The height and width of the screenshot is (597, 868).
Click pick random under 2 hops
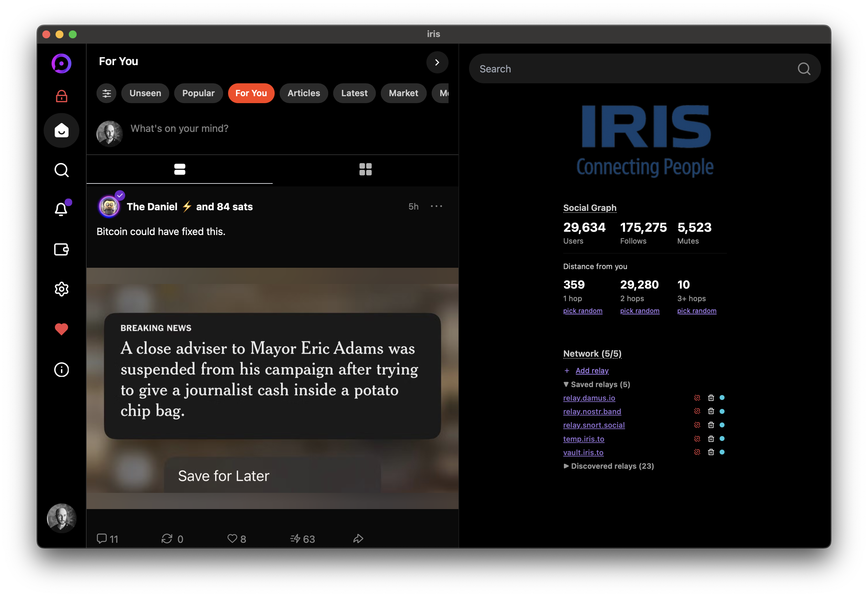tap(640, 310)
